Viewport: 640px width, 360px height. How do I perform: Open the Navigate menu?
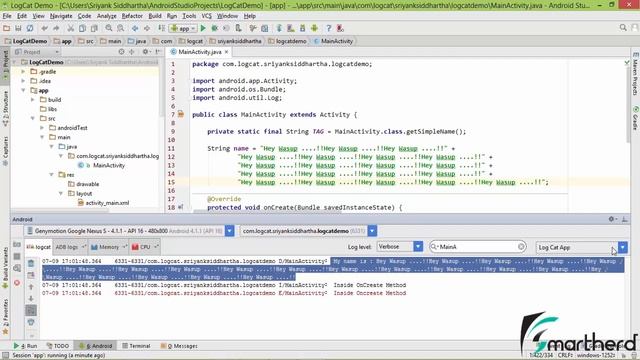pyautogui.click(x=61, y=16)
